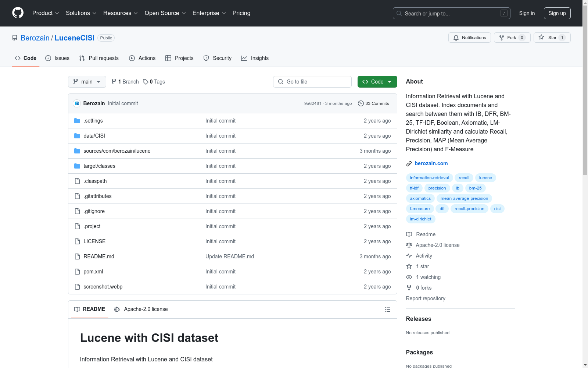Click the README.md file icon
Viewport: 588px width, 368px height.
(x=77, y=256)
